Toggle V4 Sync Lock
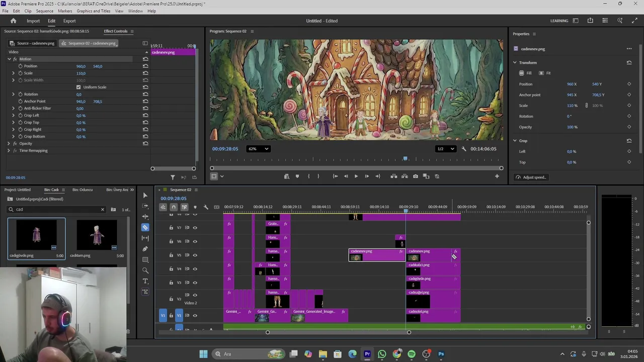 tap(187, 269)
